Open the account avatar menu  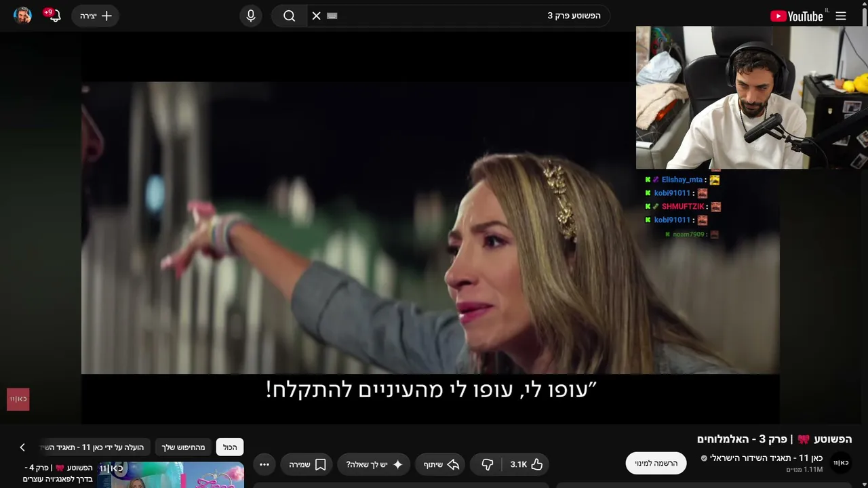point(22,16)
